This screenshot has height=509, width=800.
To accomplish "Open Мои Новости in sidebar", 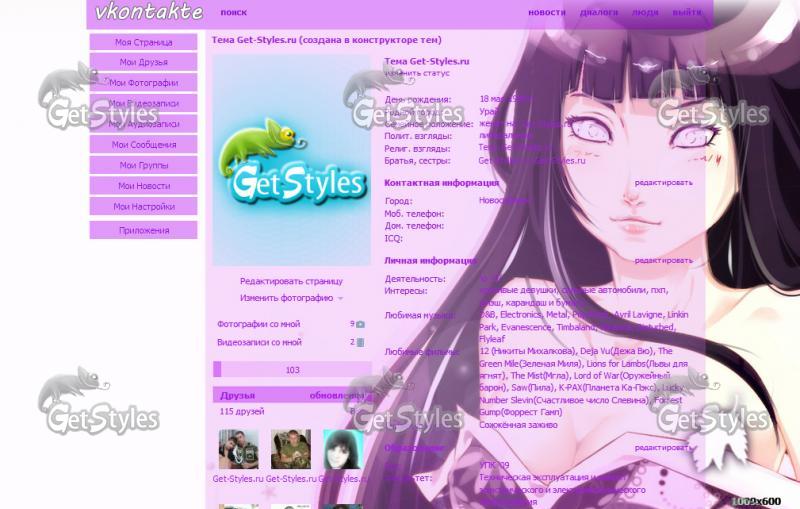I will (143, 186).
